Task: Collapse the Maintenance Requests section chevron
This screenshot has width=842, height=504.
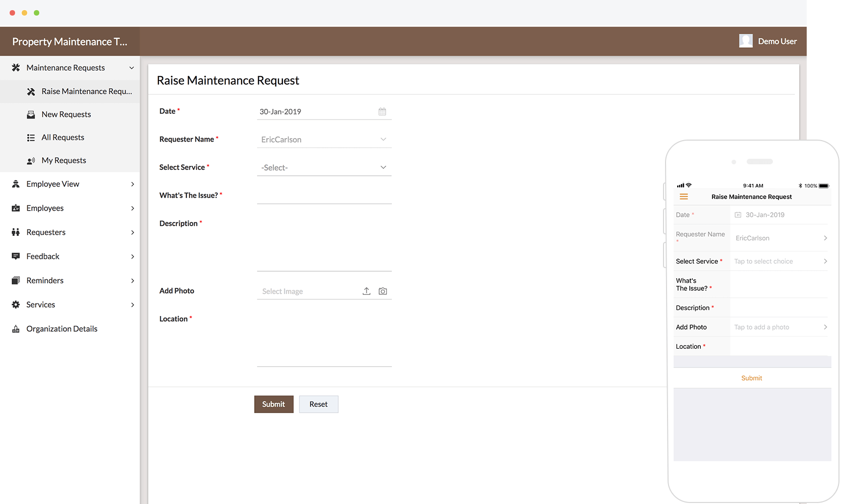Action: point(132,68)
